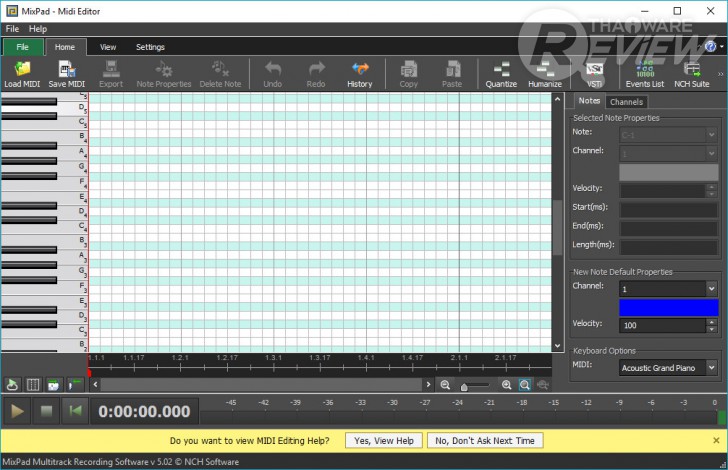
Task: Click the highlighted zoom-to-fit magnifier icon
Action: point(525,385)
